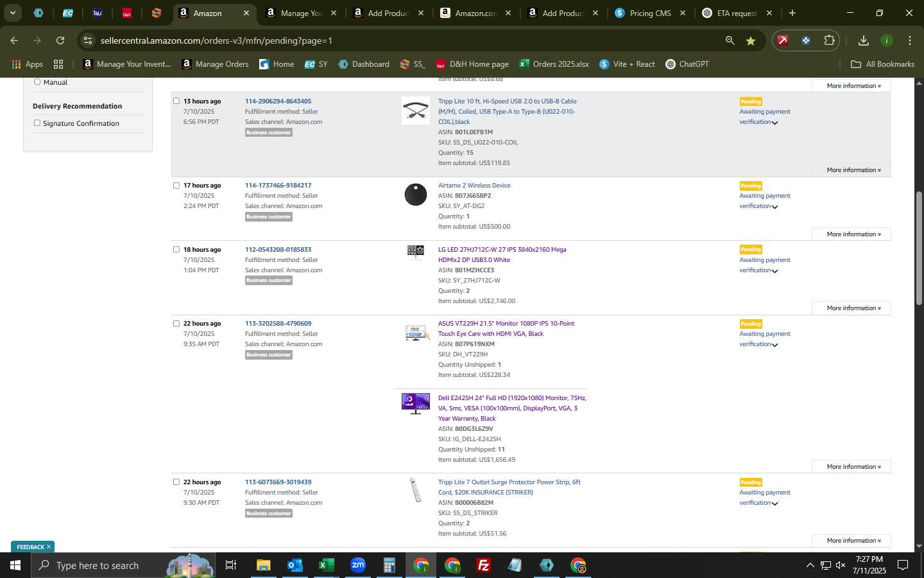Image resolution: width=924 pixels, height=578 pixels.
Task: Expand payment verification for Surge Protector order
Action: click(x=774, y=504)
